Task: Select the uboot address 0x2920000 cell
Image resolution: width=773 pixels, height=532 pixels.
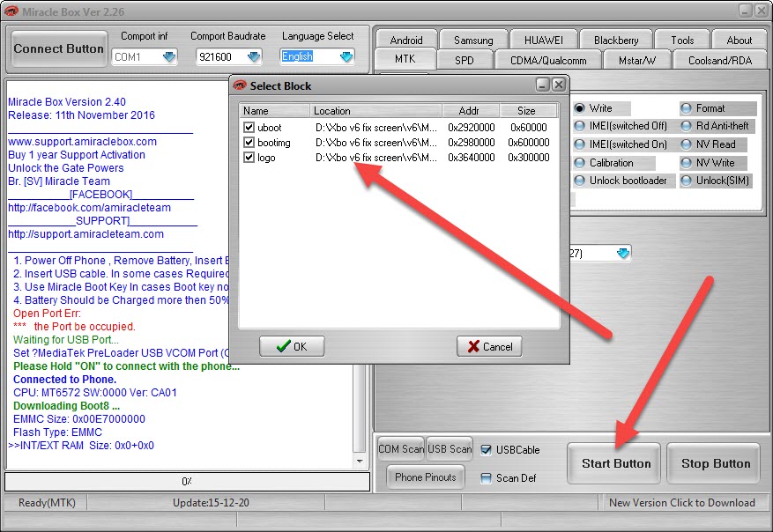Action: coord(472,127)
